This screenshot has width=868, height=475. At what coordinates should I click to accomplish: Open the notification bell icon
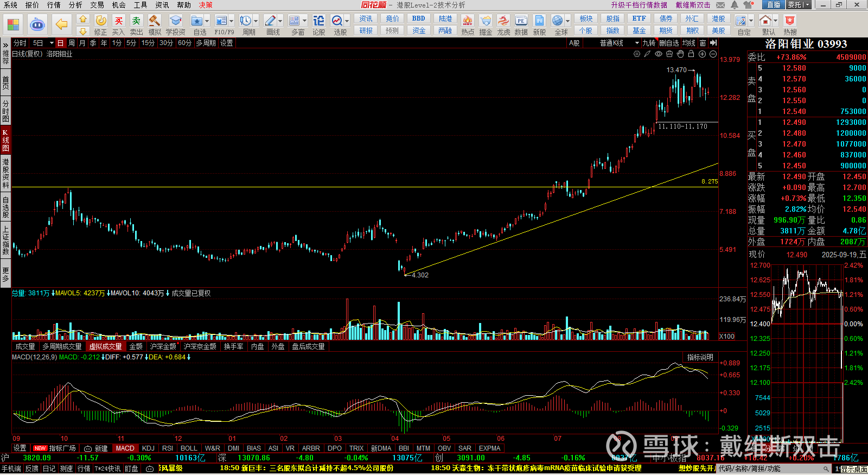tap(734, 5)
